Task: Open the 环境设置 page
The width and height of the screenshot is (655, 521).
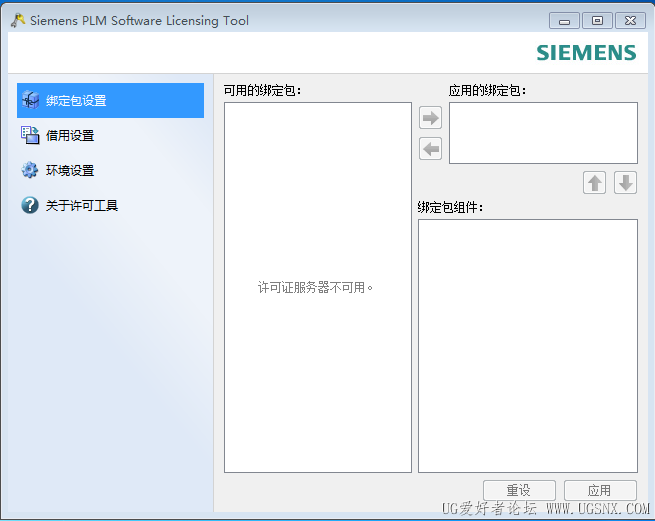Action: pyautogui.click(x=110, y=170)
